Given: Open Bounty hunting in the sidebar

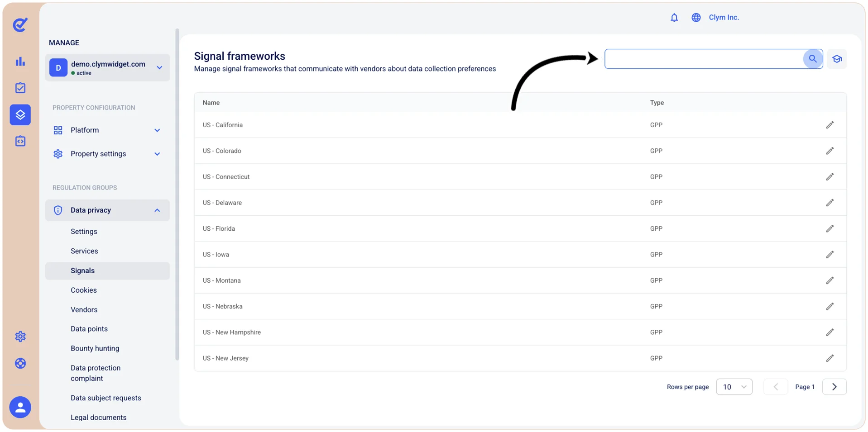Looking at the screenshot, I should tap(95, 348).
